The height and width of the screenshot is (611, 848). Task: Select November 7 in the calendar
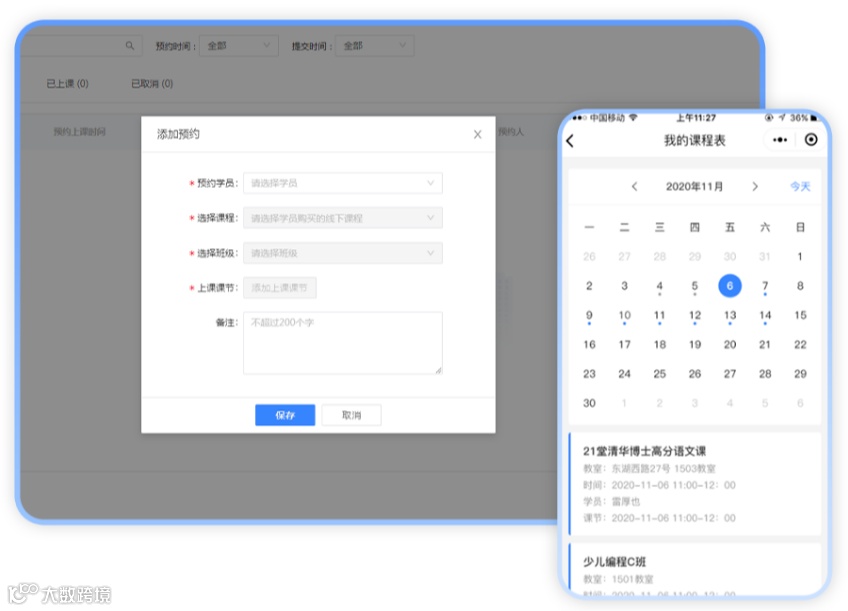coord(765,285)
